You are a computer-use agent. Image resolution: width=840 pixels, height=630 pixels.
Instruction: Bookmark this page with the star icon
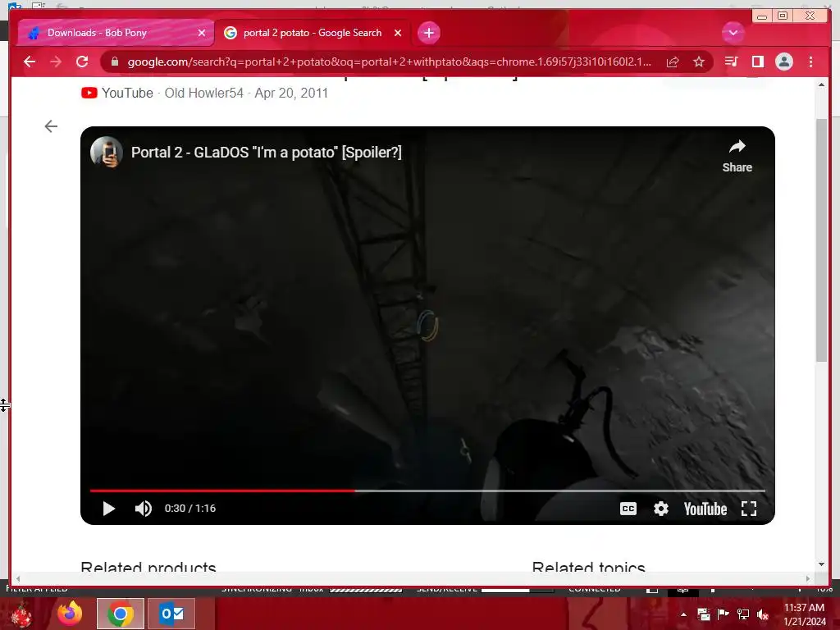coord(699,62)
